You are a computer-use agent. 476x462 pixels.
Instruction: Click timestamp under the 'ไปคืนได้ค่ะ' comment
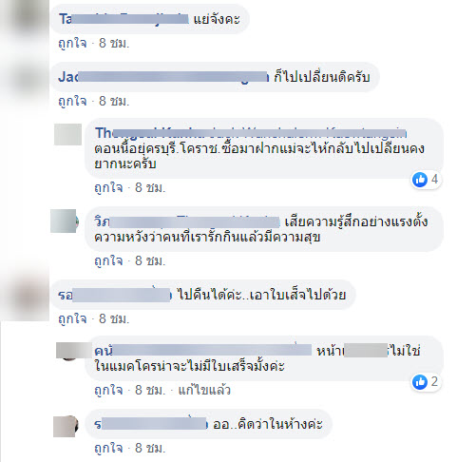pyautogui.click(x=114, y=318)
